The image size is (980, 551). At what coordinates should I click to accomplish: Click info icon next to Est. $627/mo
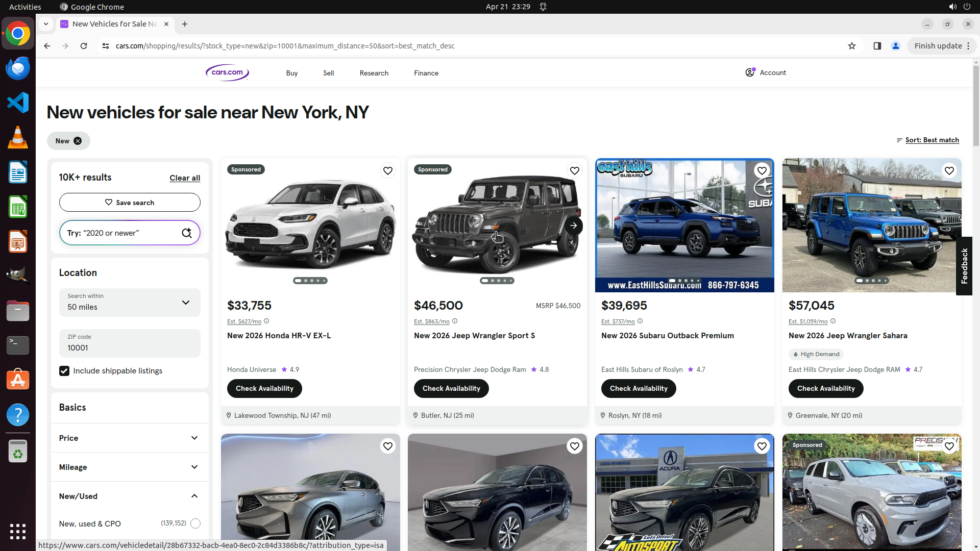pyautogui.click(x=266, y=321)
